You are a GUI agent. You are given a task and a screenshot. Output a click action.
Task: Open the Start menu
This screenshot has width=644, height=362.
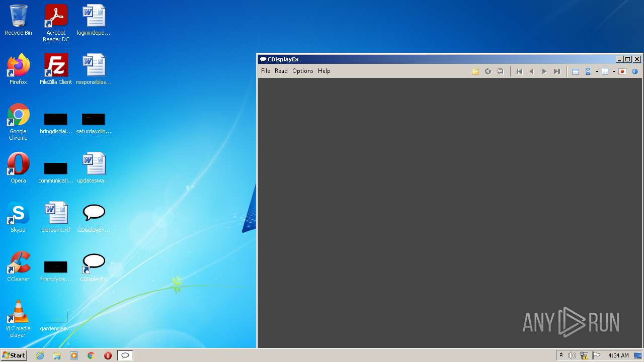coord(14,355)
